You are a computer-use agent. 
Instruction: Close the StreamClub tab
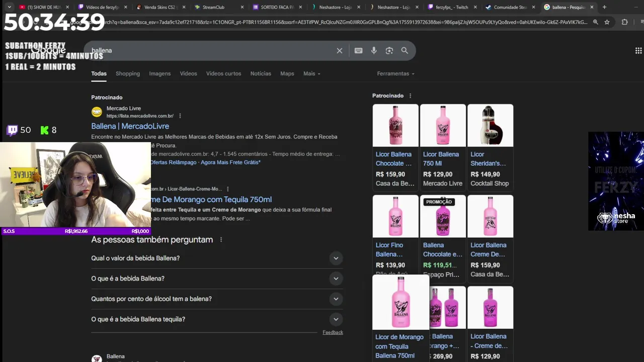coord(242,7)
